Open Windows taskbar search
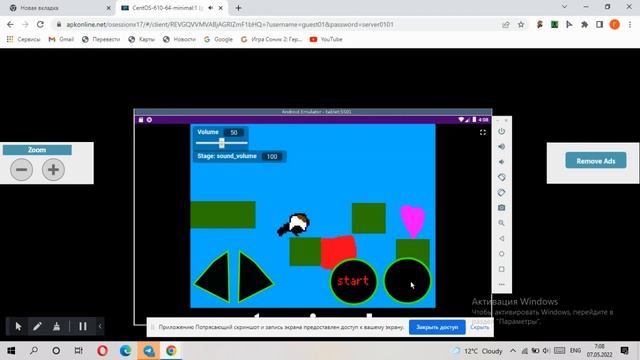 (34, 351)
